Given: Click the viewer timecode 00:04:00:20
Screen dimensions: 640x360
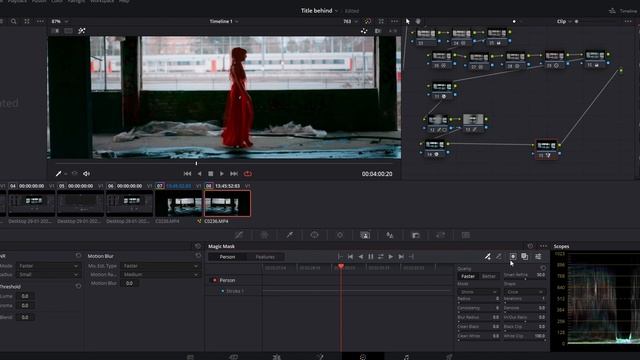Looking at the screenshot, I should pos(377,174).
